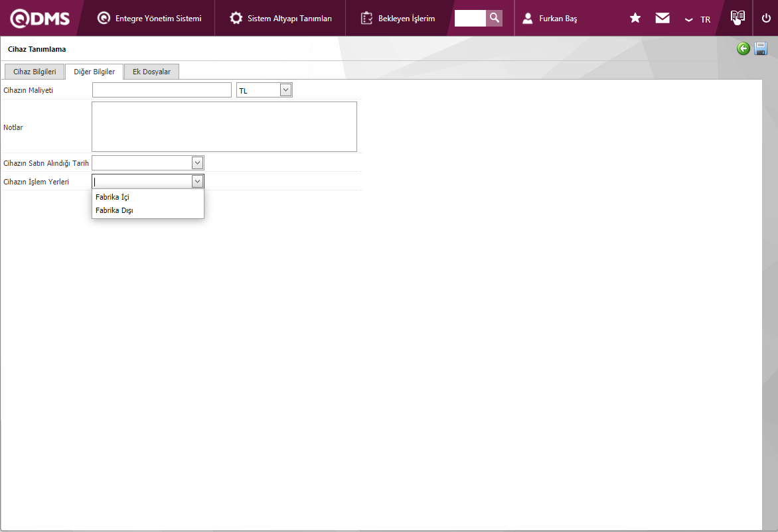Change the TR language selector
This screenshot has height=532, width=778.
[698, 19]
